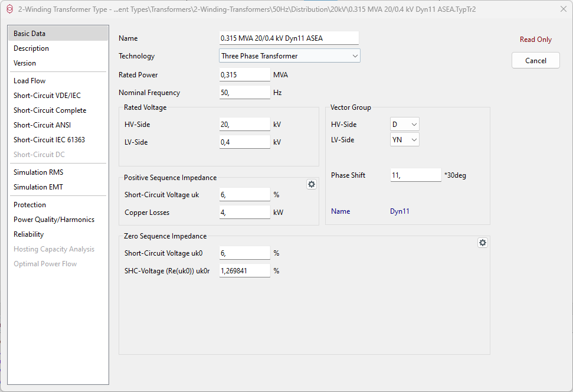Click the HV-Side rated voltage field
This screenshot has width=573, height=392.
point(244,125)
